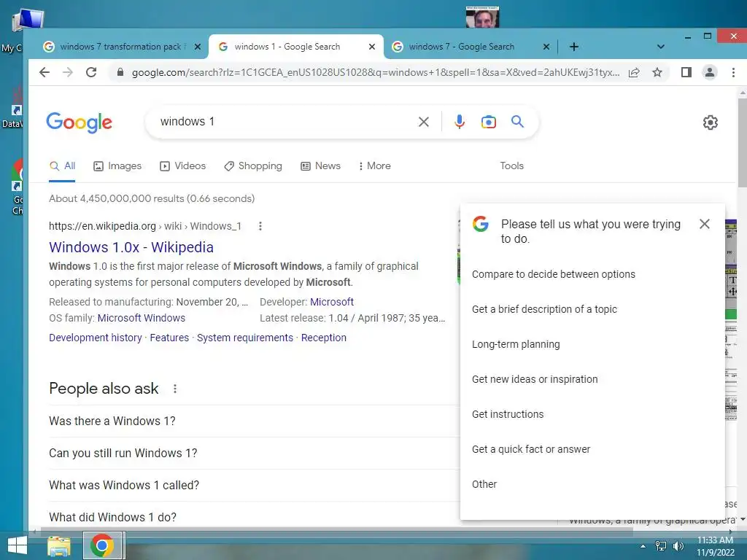Viewport: 747px width, 560px height.
Task: Open Google search settings gear
Action: coord(711,122)
